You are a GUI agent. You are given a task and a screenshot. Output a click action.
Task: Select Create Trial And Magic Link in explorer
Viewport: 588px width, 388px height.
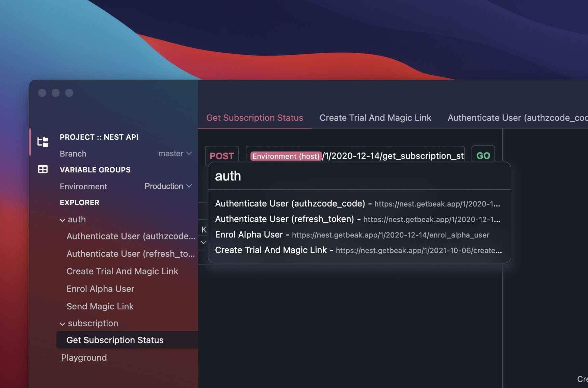[123, 271]
